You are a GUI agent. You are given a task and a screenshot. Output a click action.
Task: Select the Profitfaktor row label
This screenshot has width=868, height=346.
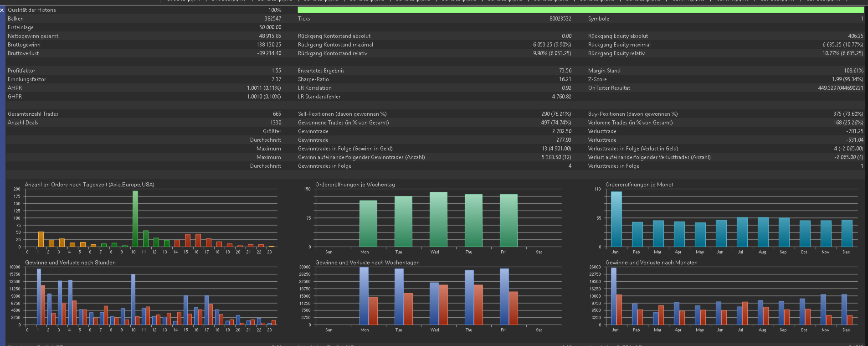(21, 71)
